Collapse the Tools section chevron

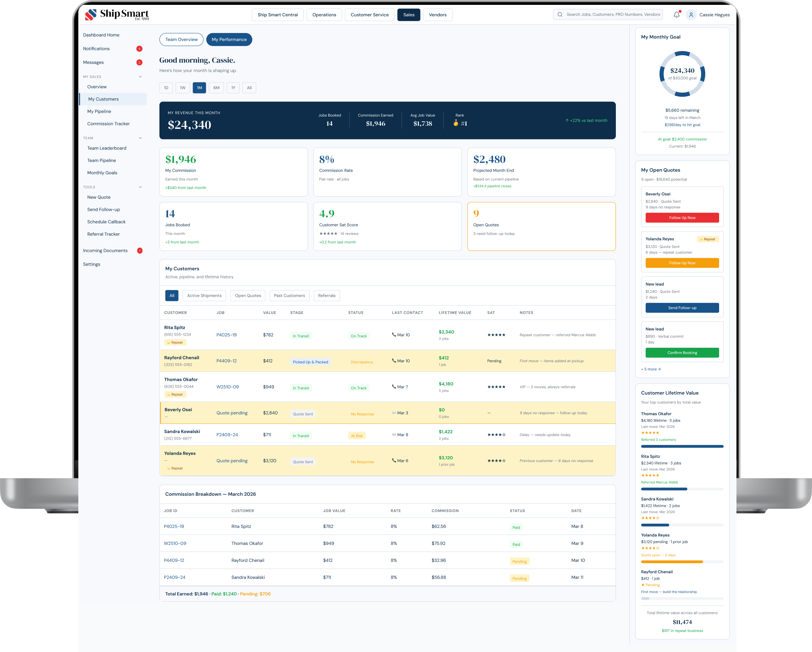(140, 187)
